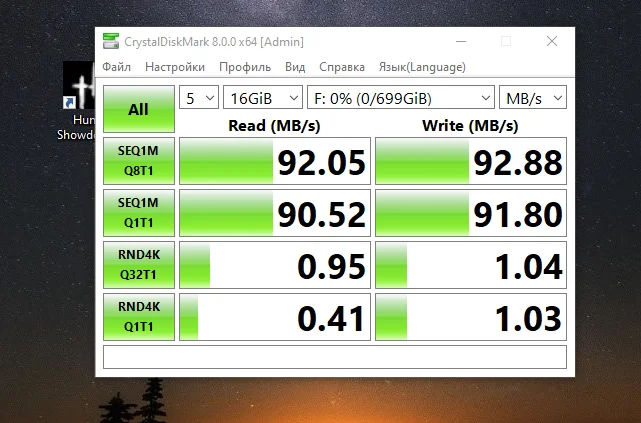
Task: Click the SEQ1M Q1T1 write result 91.80
Action: pyautogui.click(x=471, y=213)
